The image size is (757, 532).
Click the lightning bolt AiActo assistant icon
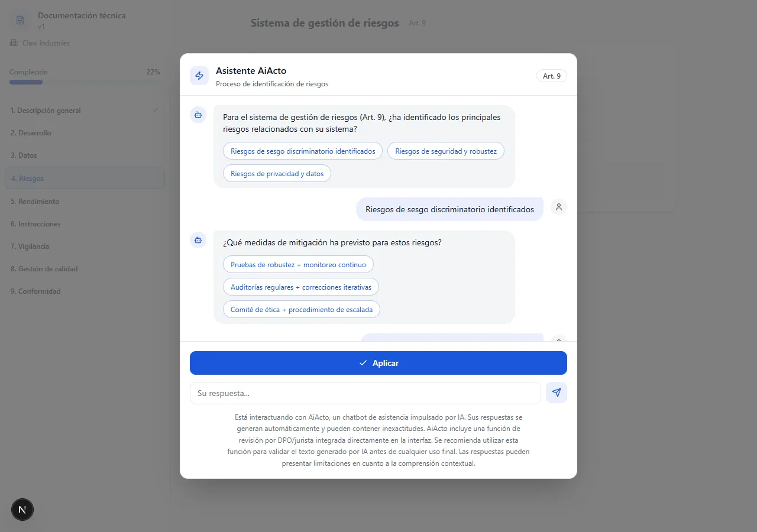(x=199, y=76)
